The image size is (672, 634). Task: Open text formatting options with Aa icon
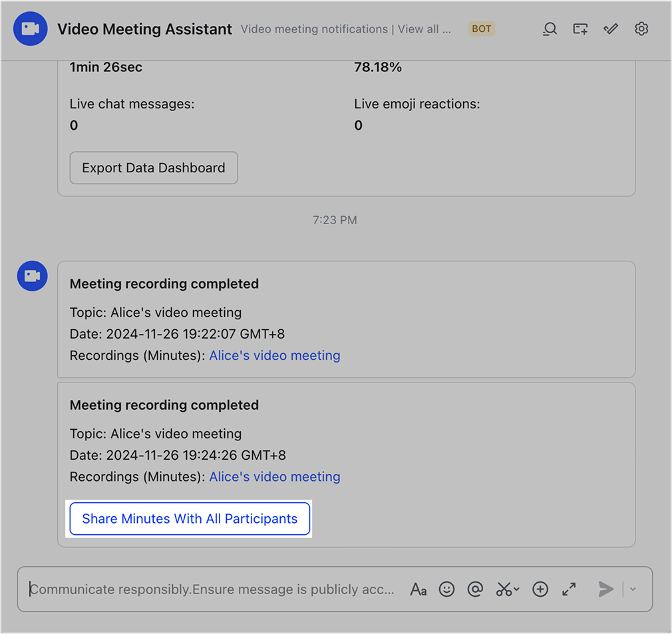(418, 589)
